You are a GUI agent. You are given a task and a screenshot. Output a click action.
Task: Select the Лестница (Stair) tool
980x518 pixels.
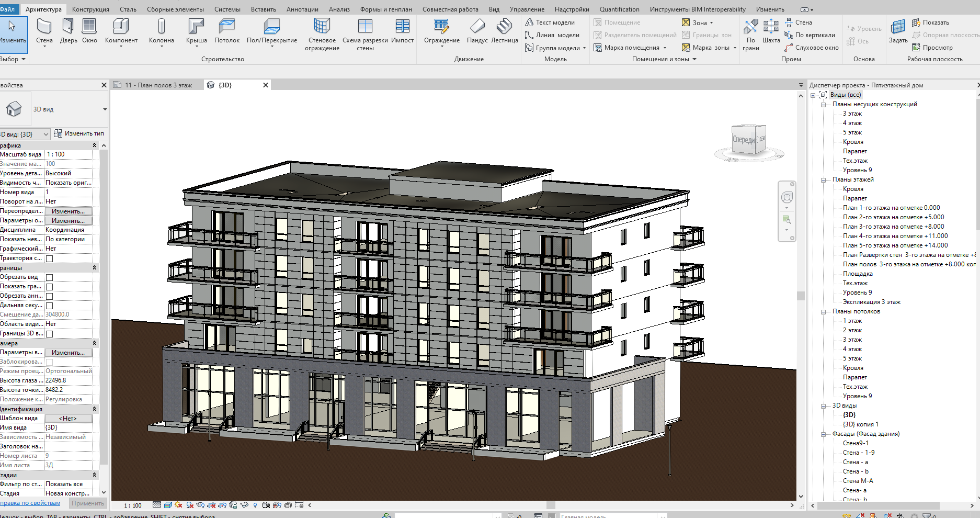[504, 31]
